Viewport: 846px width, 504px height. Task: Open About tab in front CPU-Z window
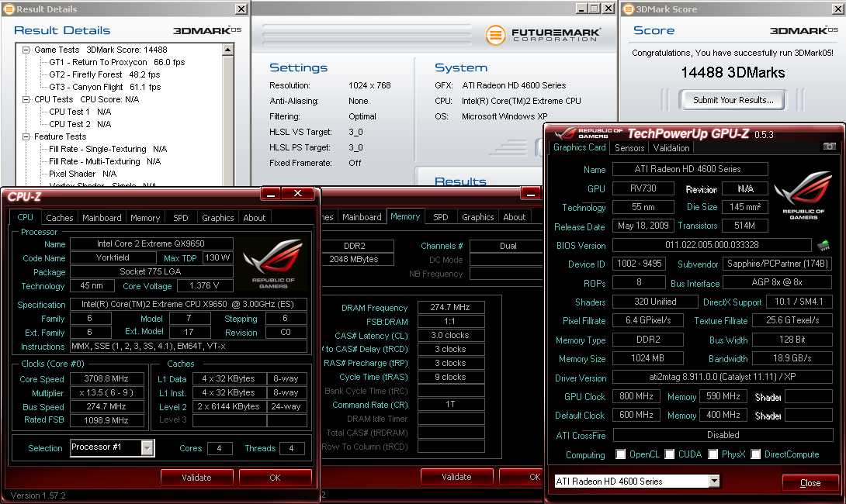tap(254, 218)
